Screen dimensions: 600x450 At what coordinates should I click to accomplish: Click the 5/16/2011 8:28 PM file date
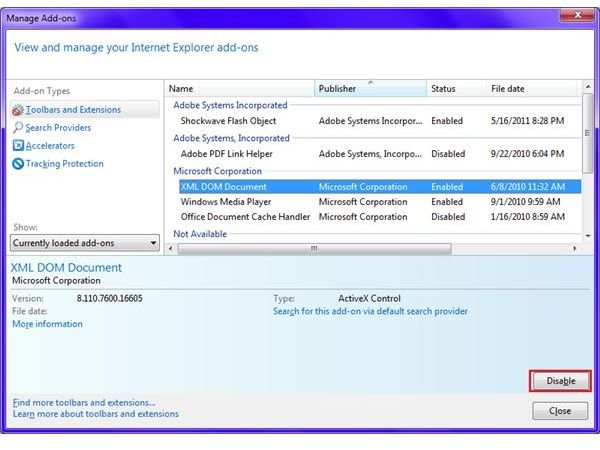[527, 121]
